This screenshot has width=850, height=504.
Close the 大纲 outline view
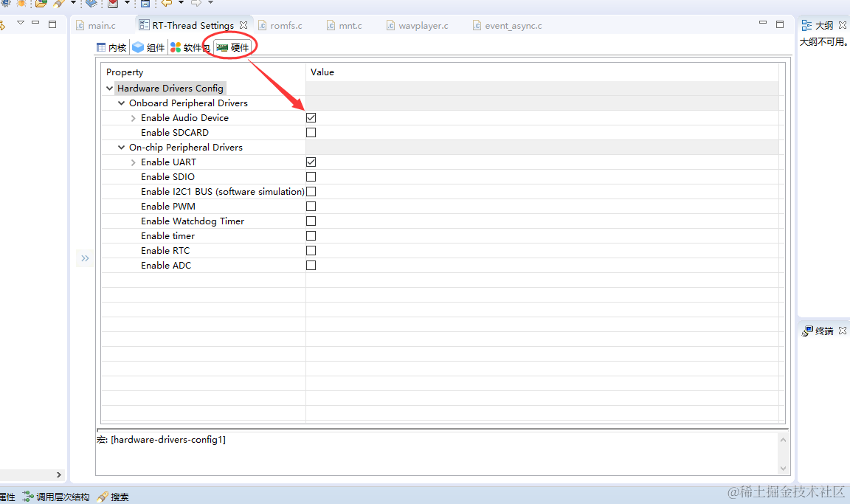tap(843, 25)
